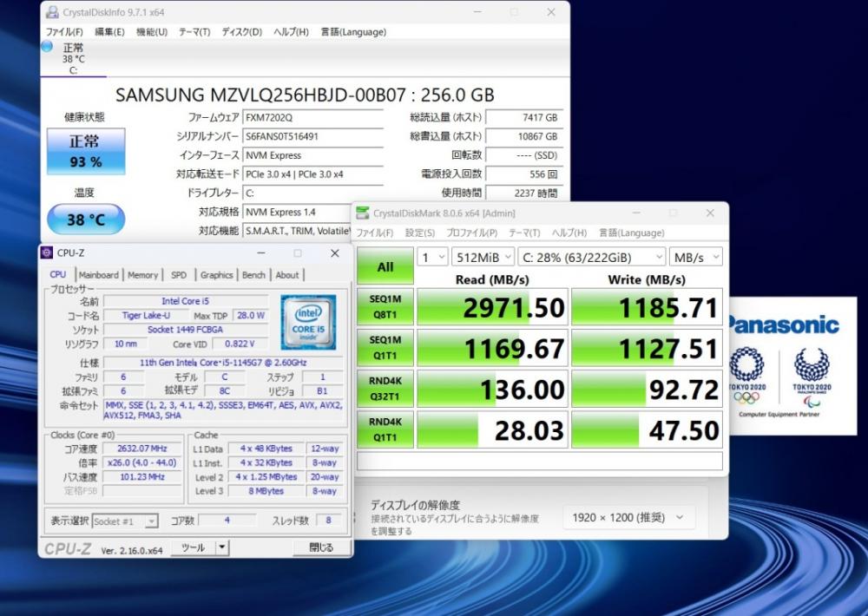Click the arrow beside the ツール button
The width and height of the screenshot is (868, 616).
(222, 547)
